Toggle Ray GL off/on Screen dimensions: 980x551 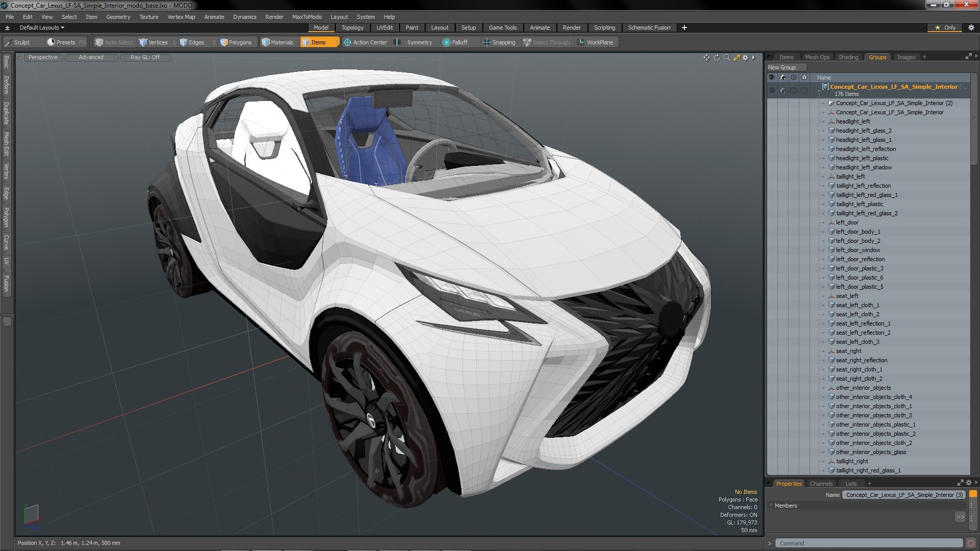(x=145, y=58)
